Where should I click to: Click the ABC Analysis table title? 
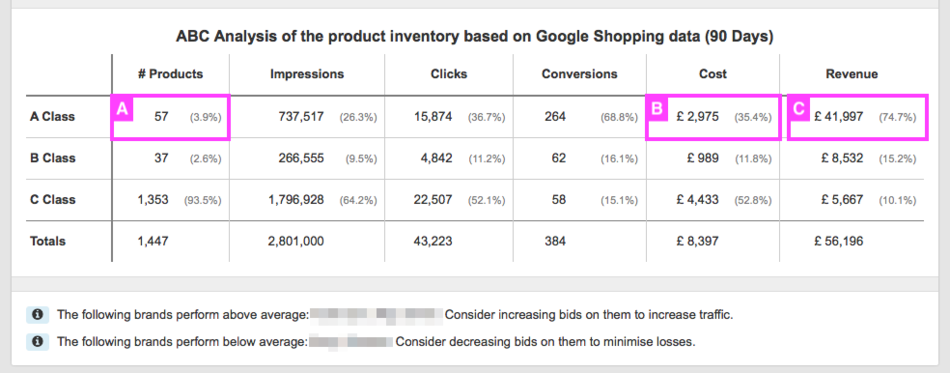[474, 37]
